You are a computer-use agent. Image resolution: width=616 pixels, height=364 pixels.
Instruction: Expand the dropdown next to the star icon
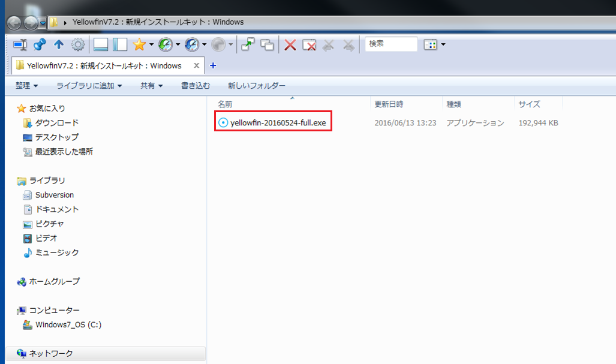point(151,45)
